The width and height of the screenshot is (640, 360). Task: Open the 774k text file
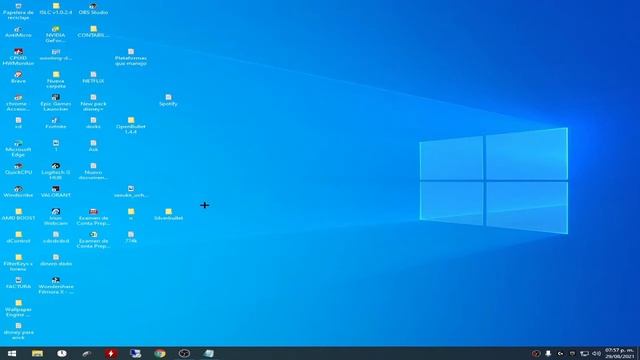pyautogui.click(x=131, y=238)
